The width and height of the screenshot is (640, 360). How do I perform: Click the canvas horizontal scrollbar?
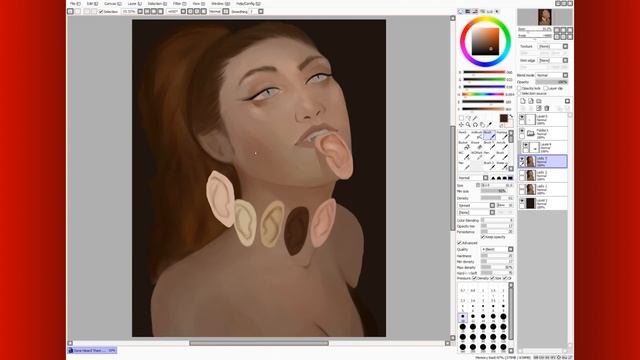(x=259, y=343)
